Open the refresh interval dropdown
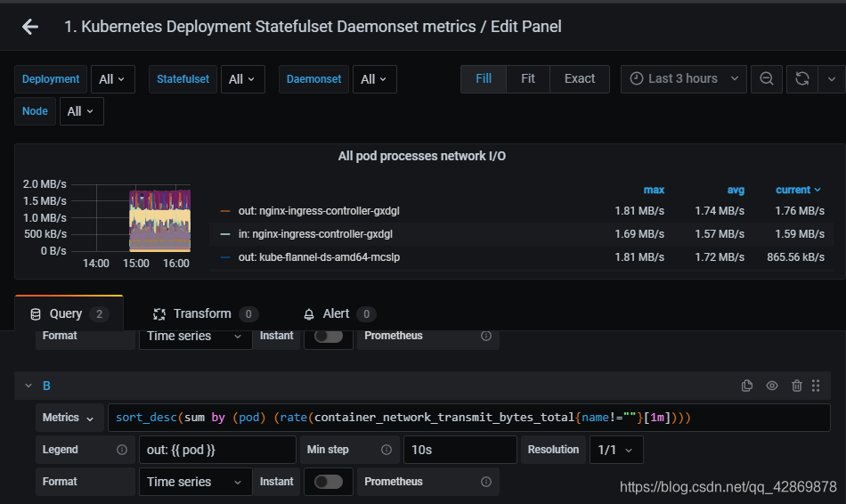The height and width of the screenshot is (504, 846). (x=832, y=78)
